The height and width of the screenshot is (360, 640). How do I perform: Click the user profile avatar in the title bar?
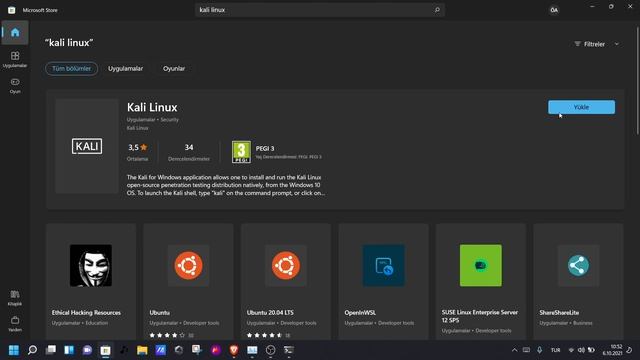pyautogui.click(x=554, y=10)
